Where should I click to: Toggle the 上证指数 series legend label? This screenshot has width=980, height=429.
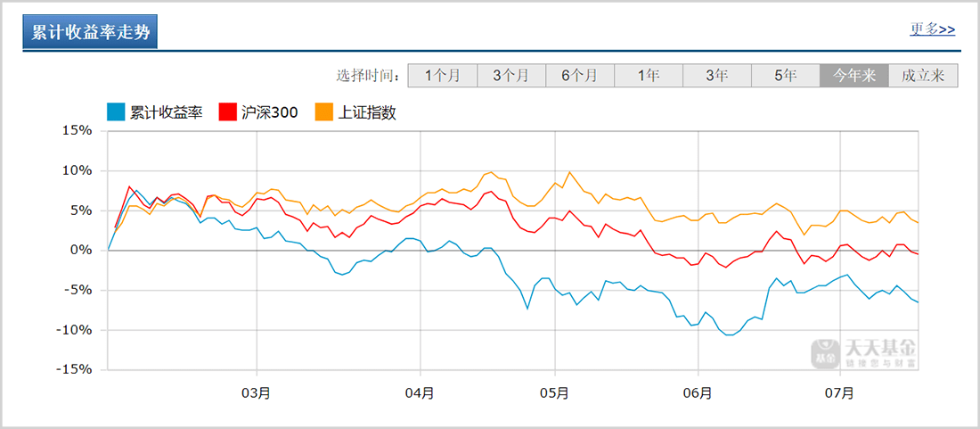click(368, 112)
